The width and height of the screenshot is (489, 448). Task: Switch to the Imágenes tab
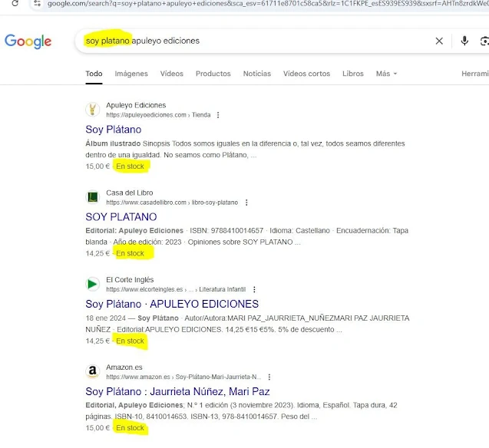tap(131, 74)
